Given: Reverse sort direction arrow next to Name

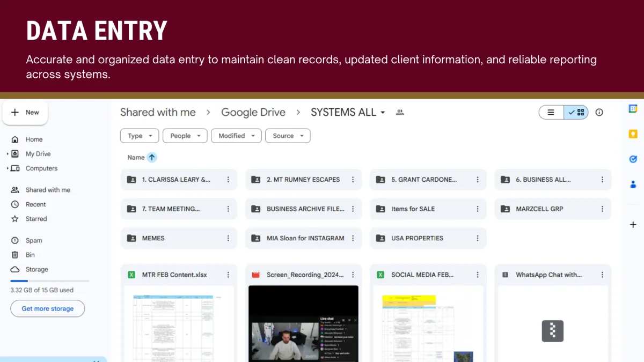Looking at the screenshot, I should tap(152, 158).
